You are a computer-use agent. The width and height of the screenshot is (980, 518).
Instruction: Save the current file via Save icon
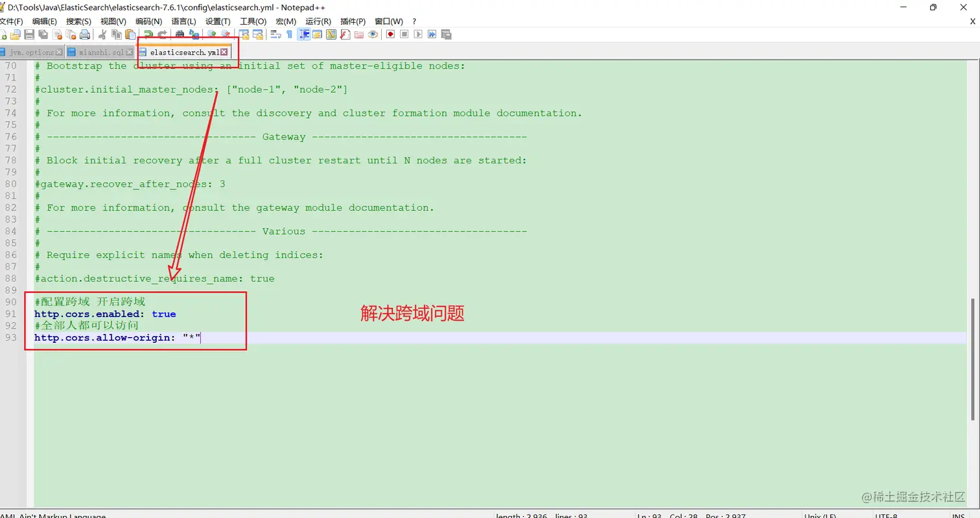[29, 34]
